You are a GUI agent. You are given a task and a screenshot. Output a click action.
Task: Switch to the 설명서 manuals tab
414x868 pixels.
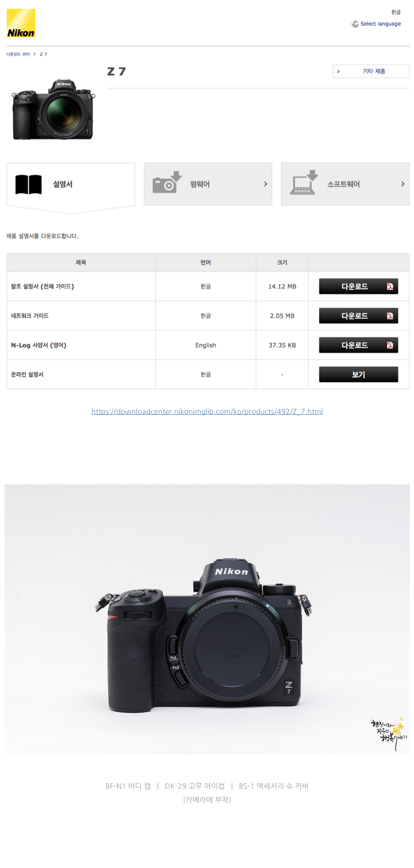[x=71, y=184]
